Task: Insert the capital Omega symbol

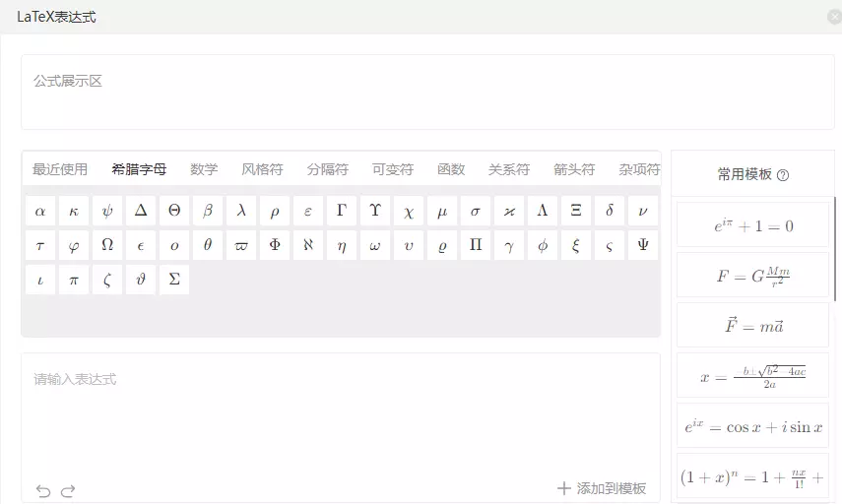Action: click(107, 245)
